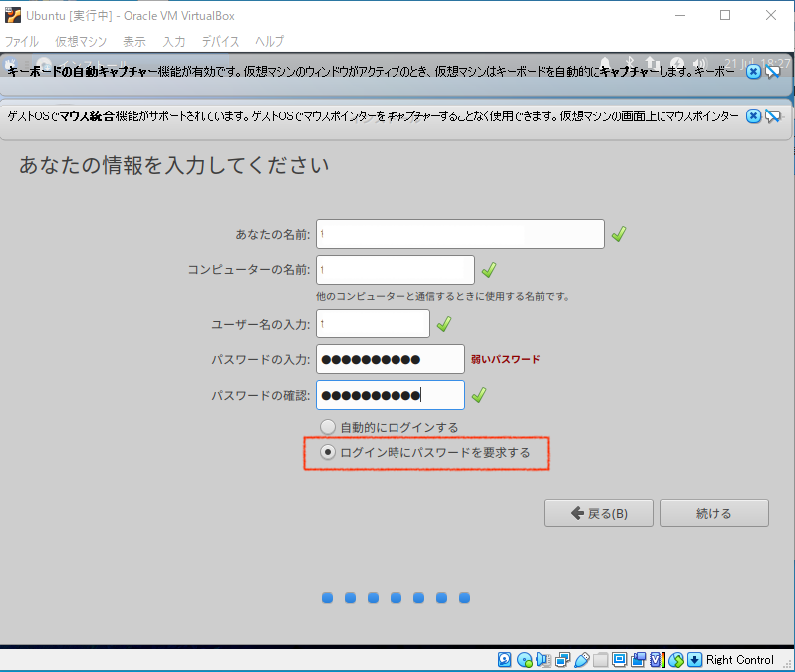Focus the パスワードの確認 field
795x672 pixels.
click(x=391, y=395)
